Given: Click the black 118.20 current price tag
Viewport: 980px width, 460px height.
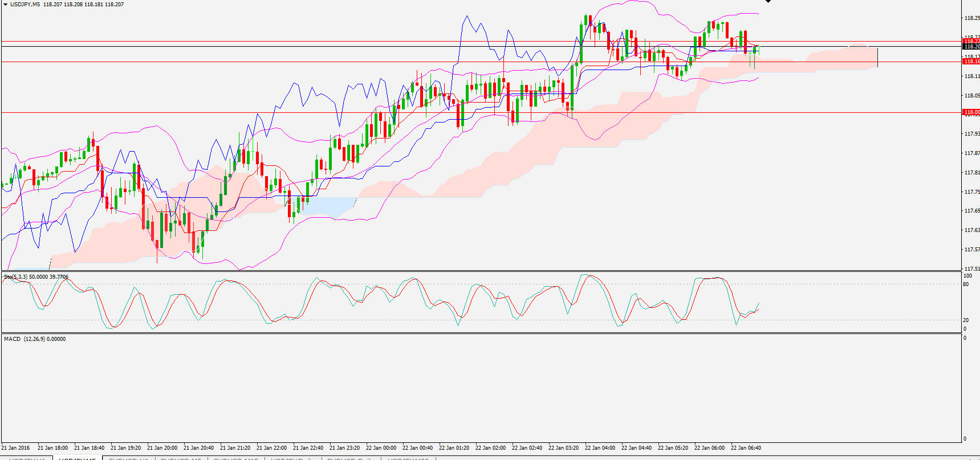Looking at the screenshot, I should pyautogui.click(x=971, y=47).
